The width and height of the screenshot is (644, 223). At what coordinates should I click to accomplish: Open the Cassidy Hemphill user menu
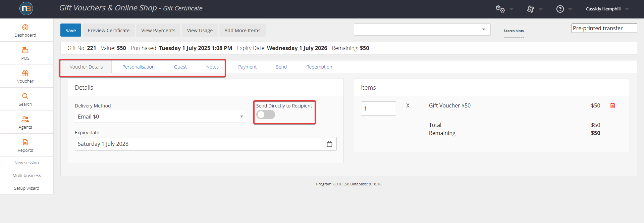click(x=607, y=9)
